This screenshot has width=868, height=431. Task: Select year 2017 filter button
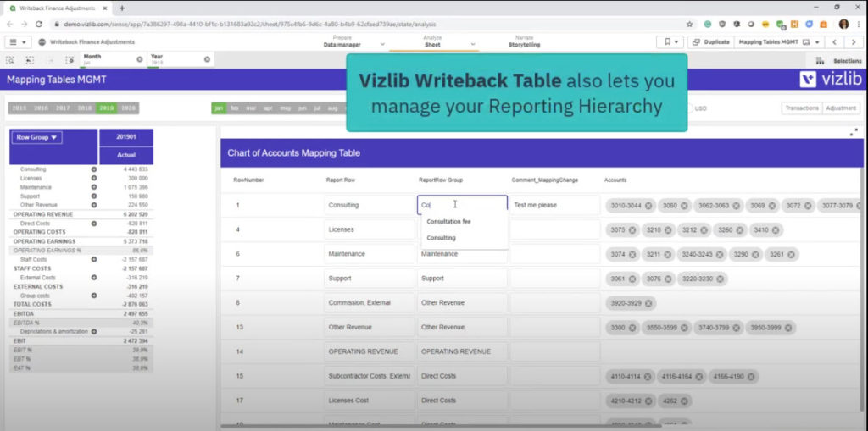[63, 108]
